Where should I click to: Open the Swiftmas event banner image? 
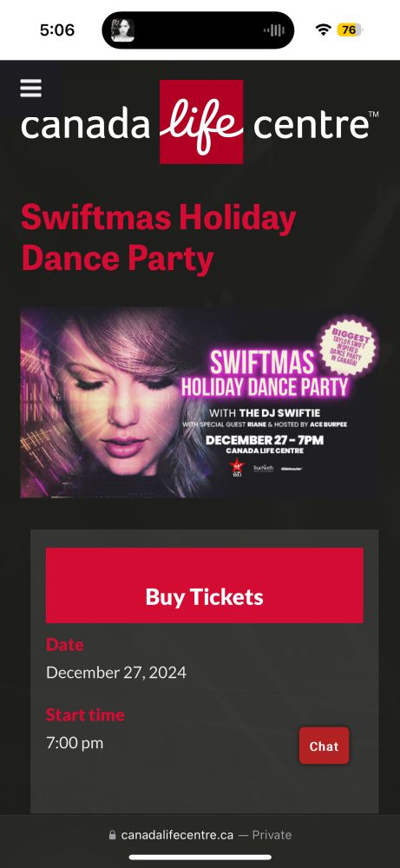pyautogui.click(x=200, y=403)
